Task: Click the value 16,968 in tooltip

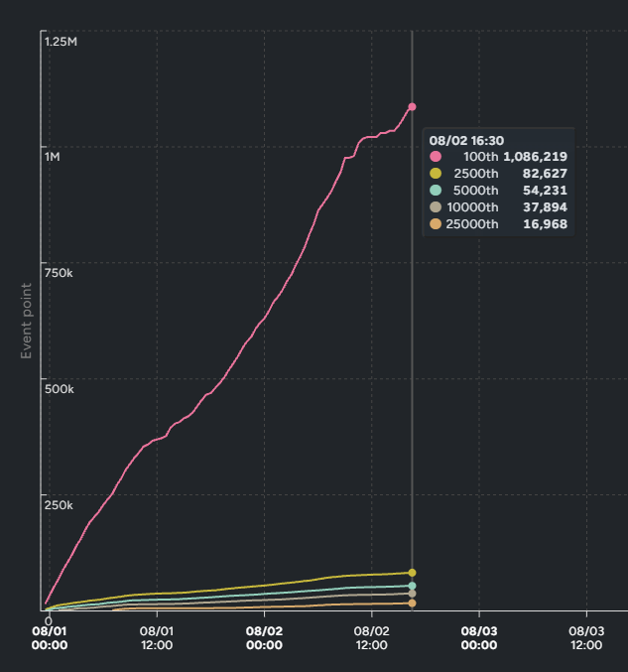Action: pos(545,223)
